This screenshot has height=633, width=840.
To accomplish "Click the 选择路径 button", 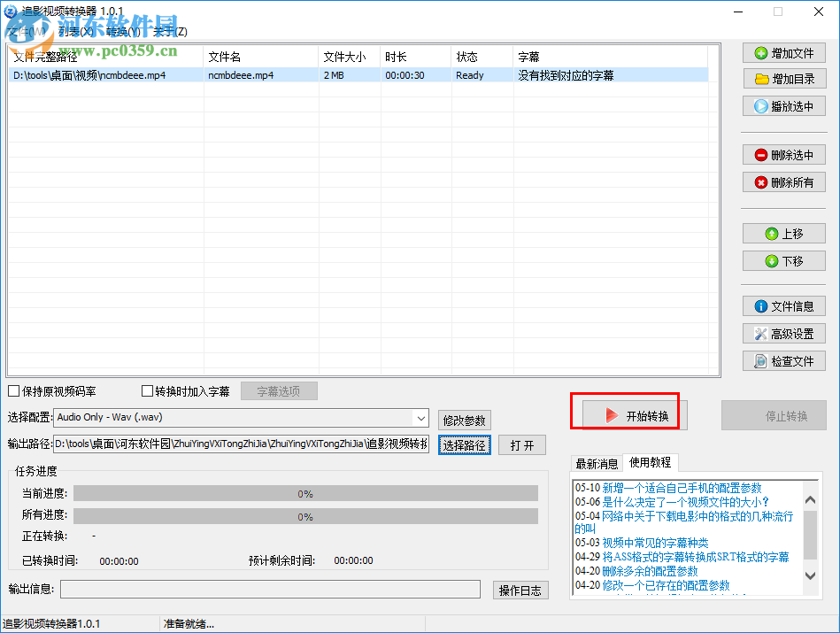I will (x=464, y=445).
